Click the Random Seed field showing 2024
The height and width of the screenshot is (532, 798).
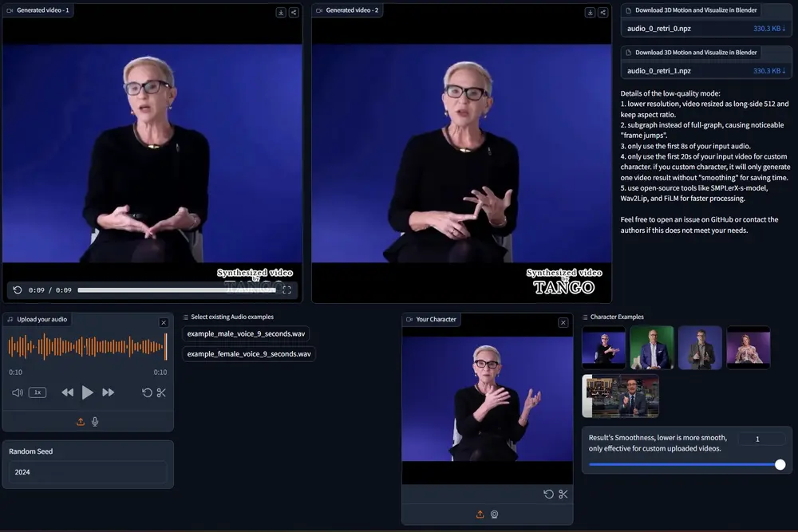tap(88, 472)
